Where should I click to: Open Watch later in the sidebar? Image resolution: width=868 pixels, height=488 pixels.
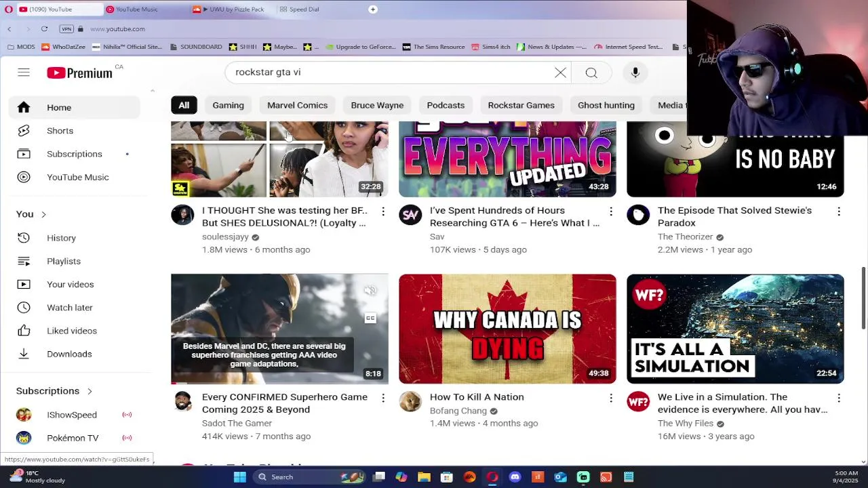pos(75,308)
